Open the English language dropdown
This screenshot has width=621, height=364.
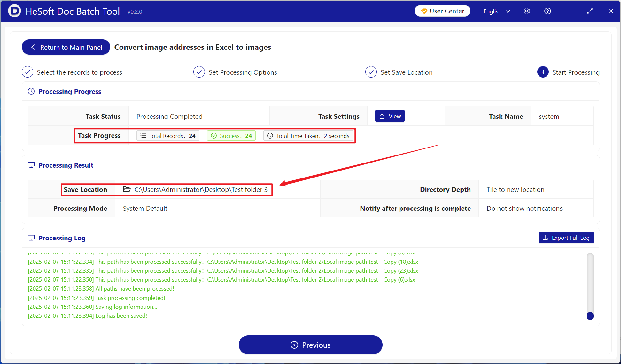[x=496, y=11]
